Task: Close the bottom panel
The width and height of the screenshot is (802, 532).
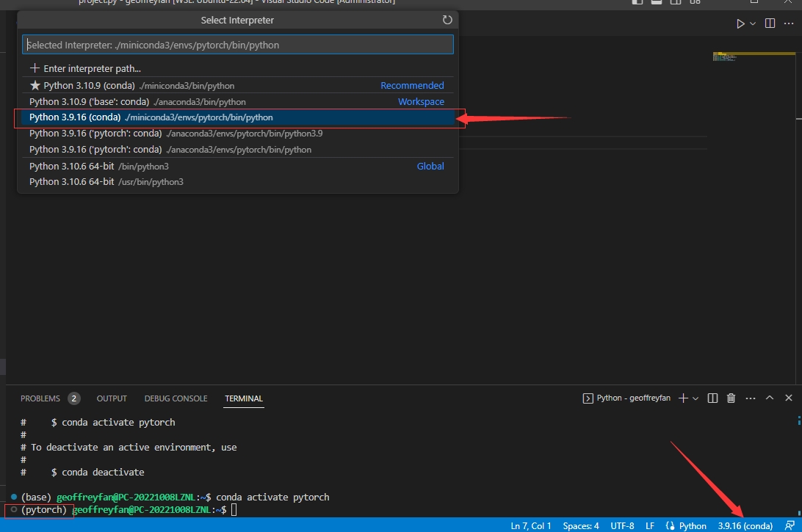Action: [x=789, y=398]
